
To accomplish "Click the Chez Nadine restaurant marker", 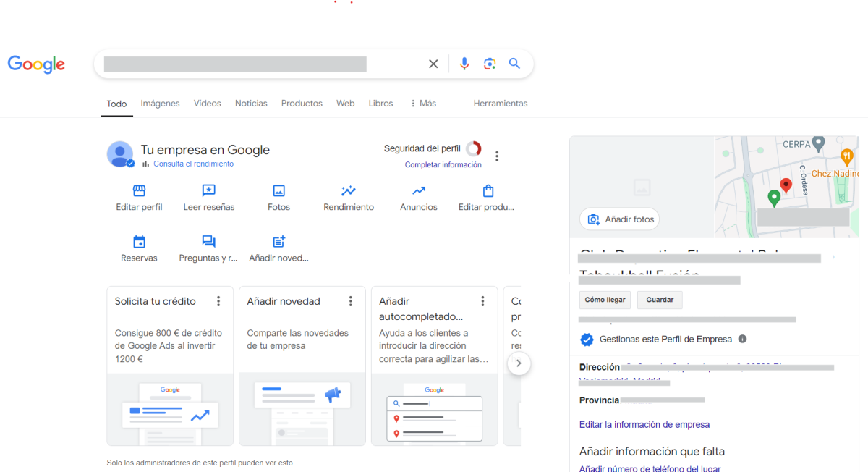I will coord(847,156).
